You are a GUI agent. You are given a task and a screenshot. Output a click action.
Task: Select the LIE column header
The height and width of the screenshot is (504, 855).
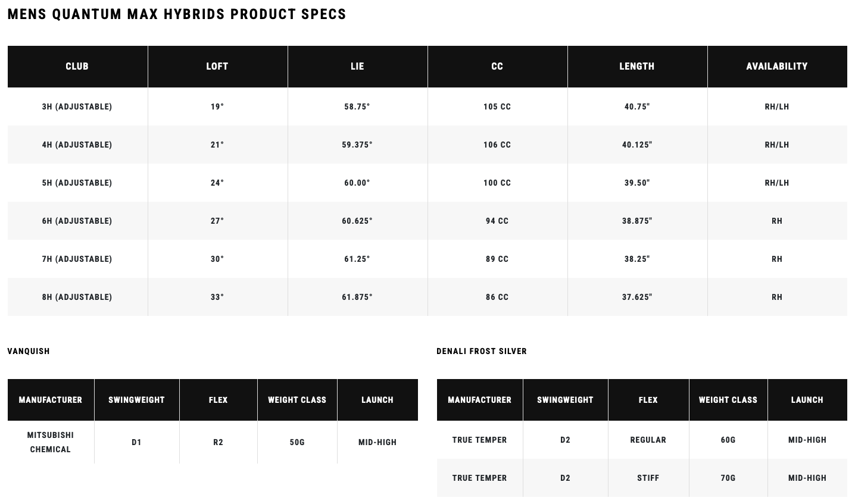pos(357,67)
